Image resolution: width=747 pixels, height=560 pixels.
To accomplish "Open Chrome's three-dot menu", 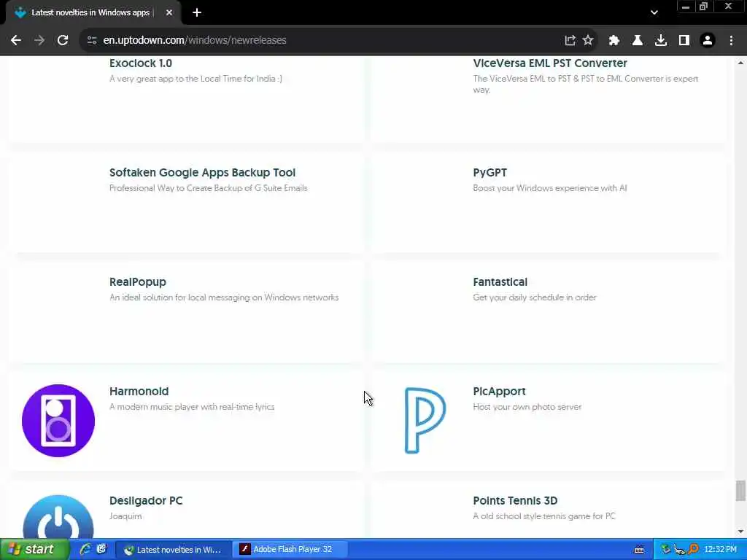I will [731, 41].
